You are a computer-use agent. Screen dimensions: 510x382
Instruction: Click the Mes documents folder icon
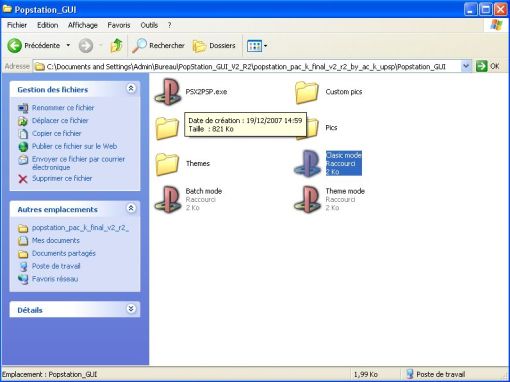pyautogui.click(x=23, y=241)
